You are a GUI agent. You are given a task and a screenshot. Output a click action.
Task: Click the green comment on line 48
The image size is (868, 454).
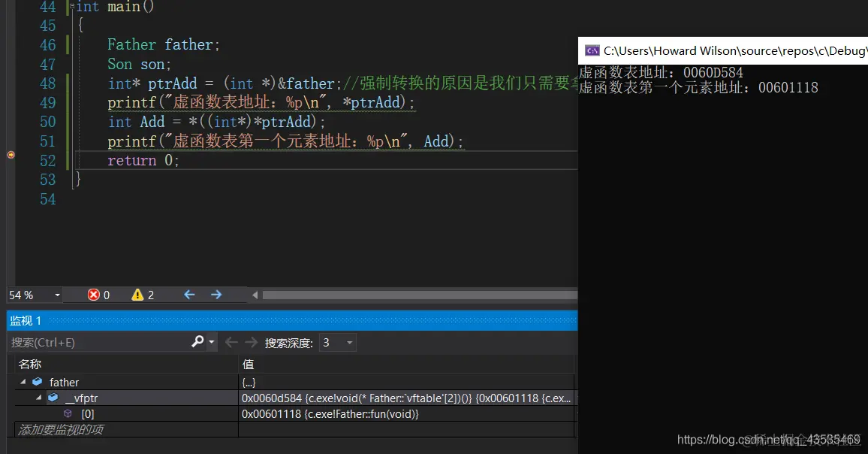pos(460,83)
